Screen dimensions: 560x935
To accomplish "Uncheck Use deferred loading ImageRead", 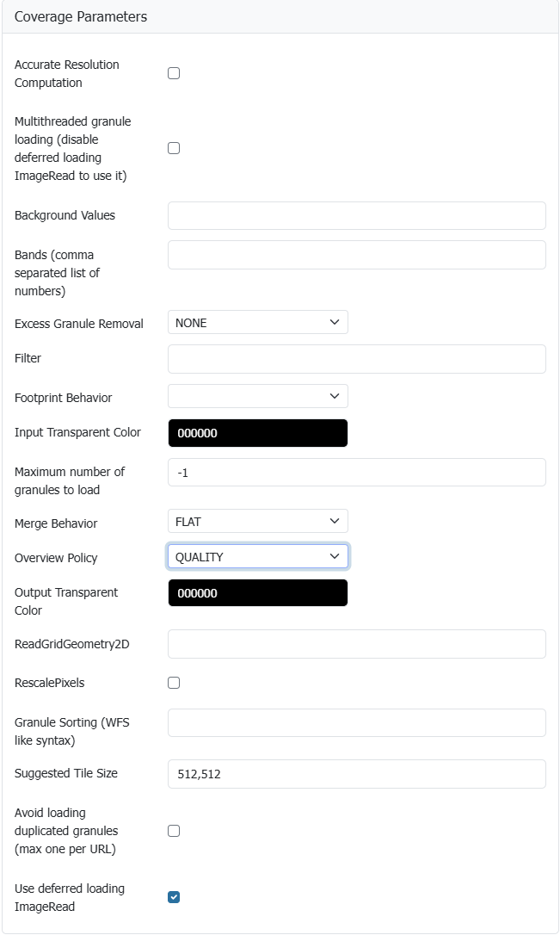I will [174, 897].
